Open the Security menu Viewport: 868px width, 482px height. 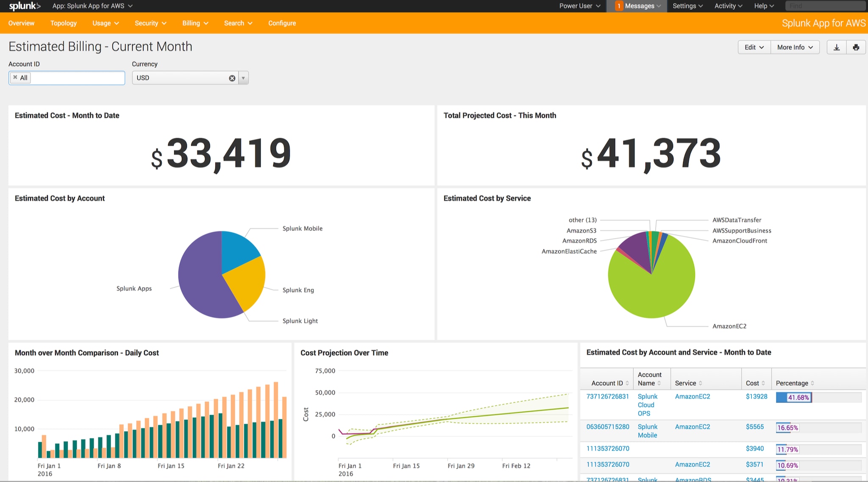pos(150,23)
